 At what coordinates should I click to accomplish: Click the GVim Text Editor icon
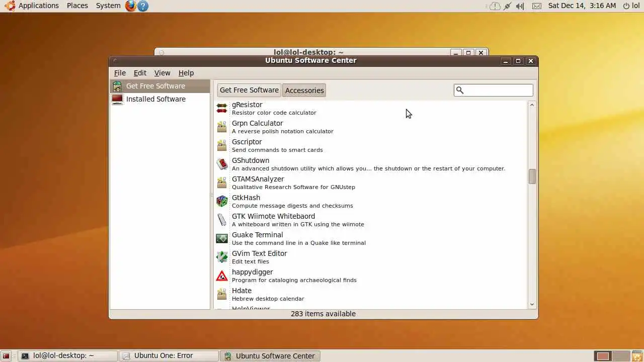(x=222, y=257)
